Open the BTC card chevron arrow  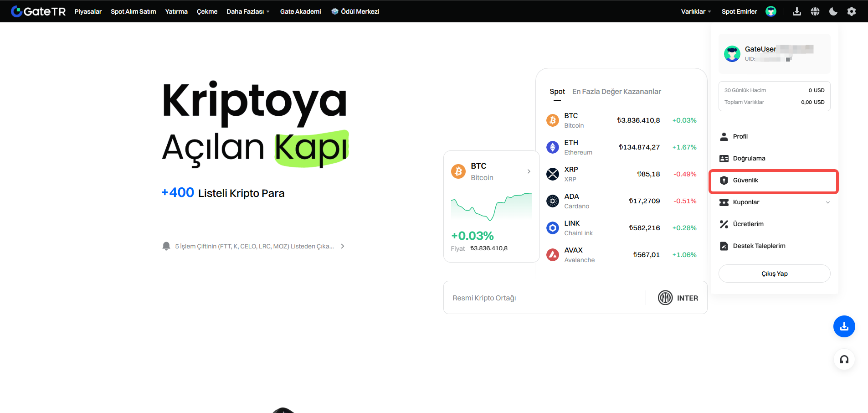point(529,171)
